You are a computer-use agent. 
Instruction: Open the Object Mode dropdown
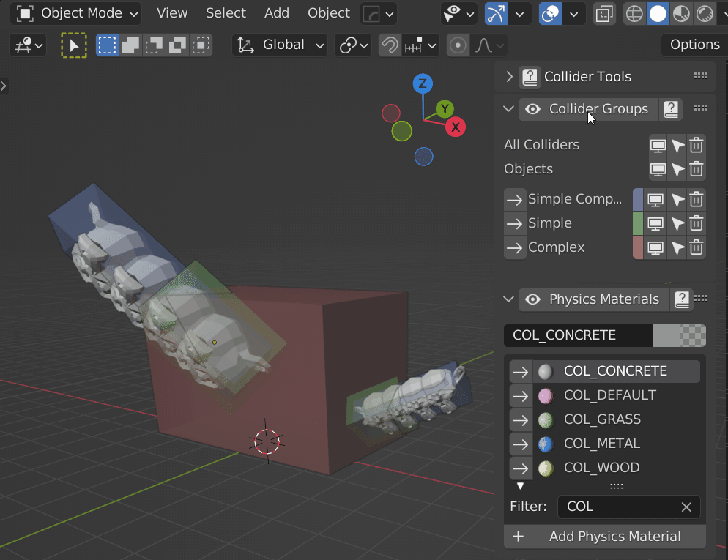[x=75, y=13]
